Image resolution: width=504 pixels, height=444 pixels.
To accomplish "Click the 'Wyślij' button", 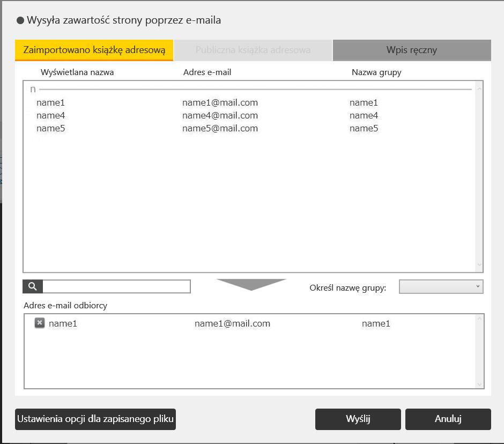I will [358, 419].
